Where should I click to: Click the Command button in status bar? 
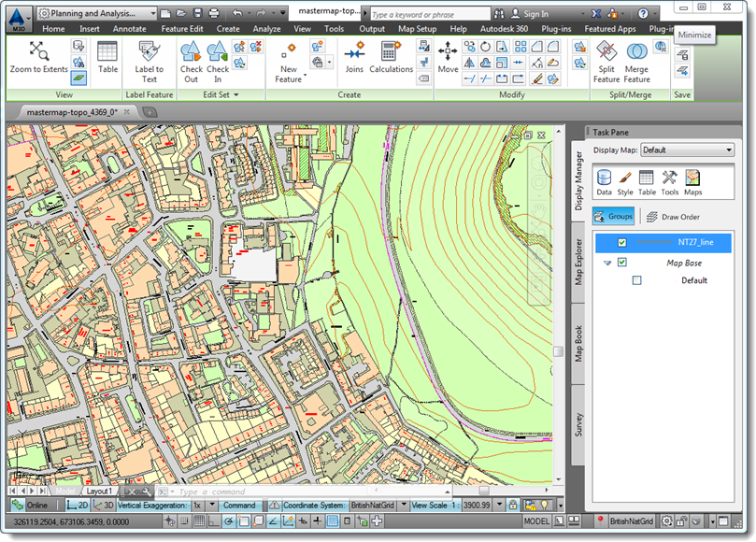click(239, 505)
